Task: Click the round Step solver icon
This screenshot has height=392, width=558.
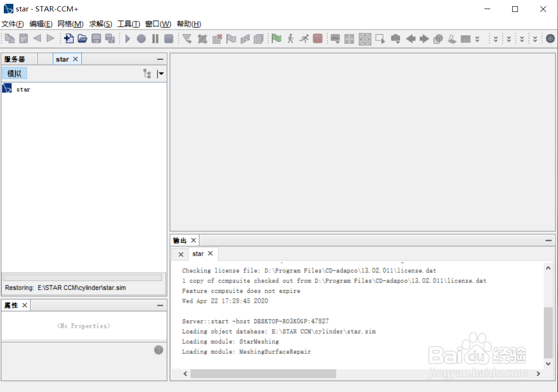Action: [141, 38]
